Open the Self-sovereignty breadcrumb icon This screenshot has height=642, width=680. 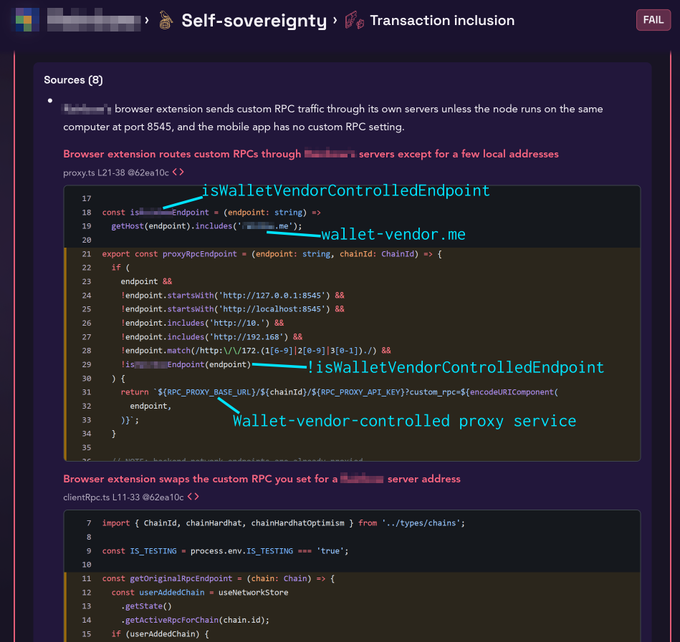pos(166,20)
